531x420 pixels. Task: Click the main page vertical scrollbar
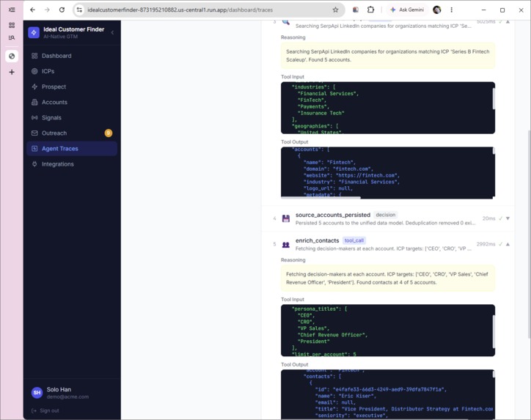529,235
